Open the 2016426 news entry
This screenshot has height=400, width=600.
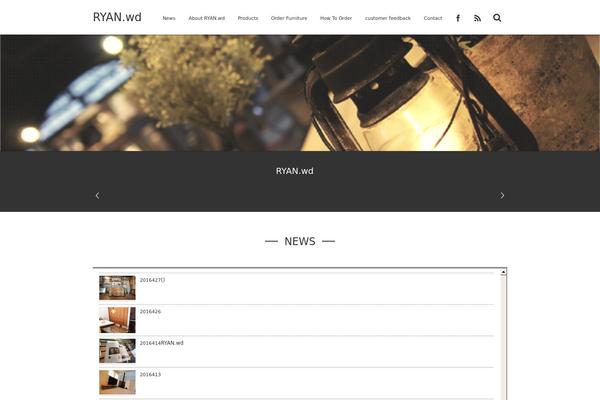(150, 312)
